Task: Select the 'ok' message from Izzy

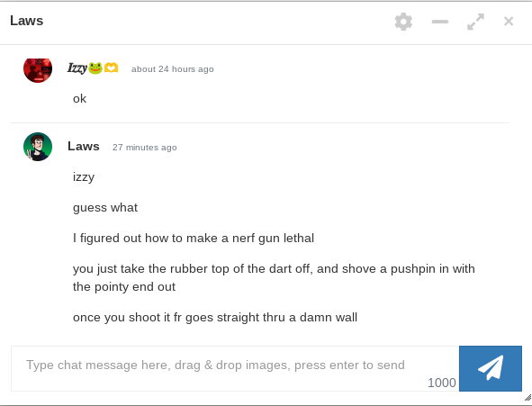Action: 79,99
